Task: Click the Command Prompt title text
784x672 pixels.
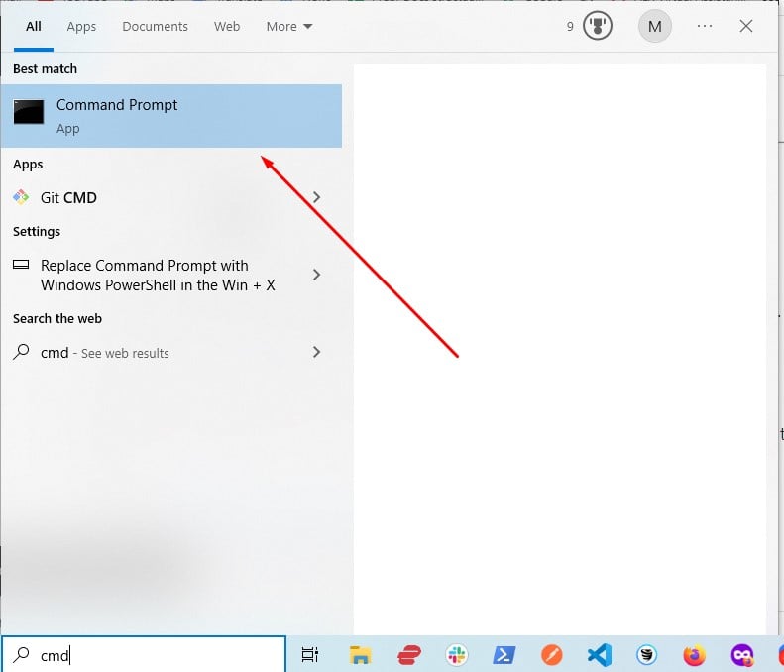Action: coord(117,105)
